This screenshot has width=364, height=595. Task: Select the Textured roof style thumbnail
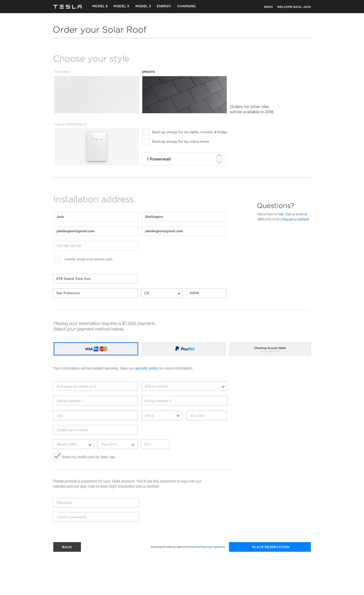coord(97,95)
